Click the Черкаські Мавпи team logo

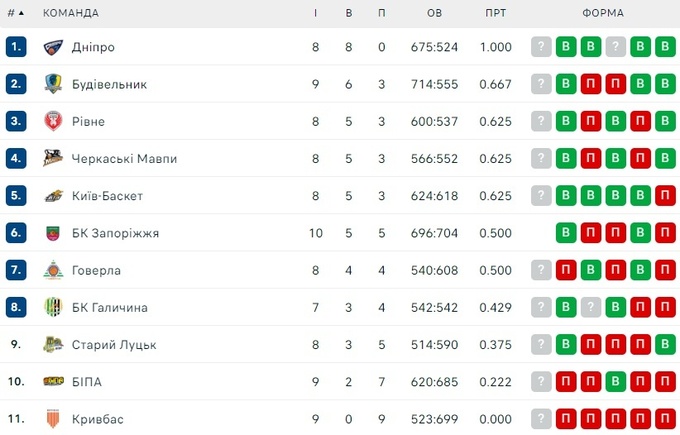[53, 158]
